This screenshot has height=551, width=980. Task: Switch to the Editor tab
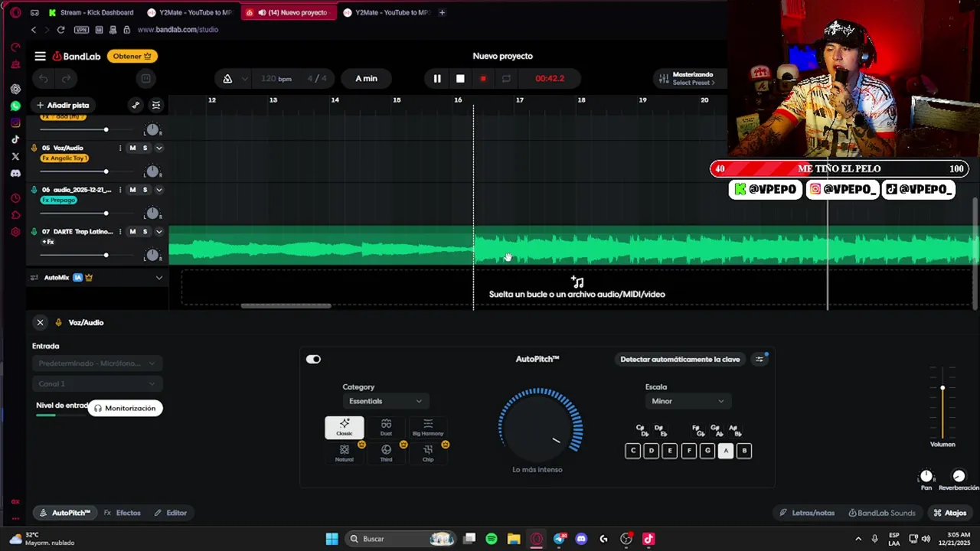[170, 513]
